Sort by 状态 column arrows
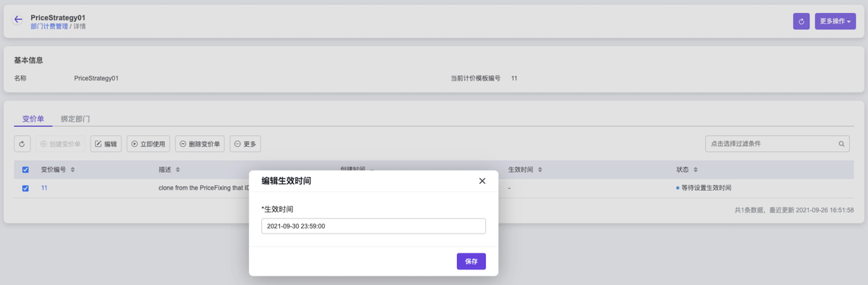Screen dimensions: 868x285 [x=696, y=169]
